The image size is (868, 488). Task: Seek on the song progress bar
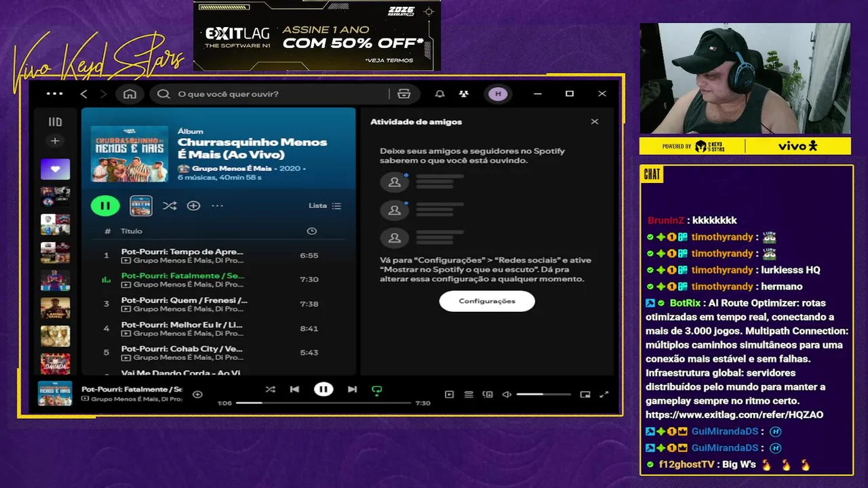pos(323,403)
